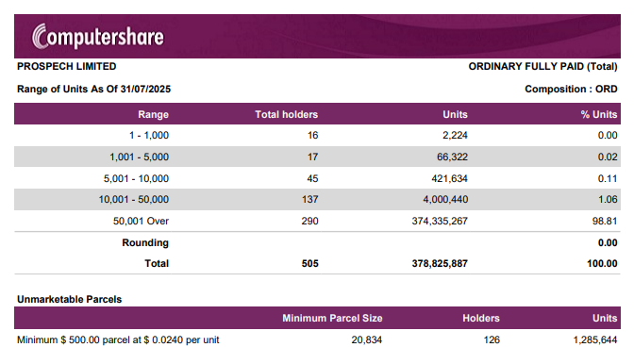Select the 5,001 - 10,000 range label
The height and width of the screenshot is (364, 634).
pos(136,178)
